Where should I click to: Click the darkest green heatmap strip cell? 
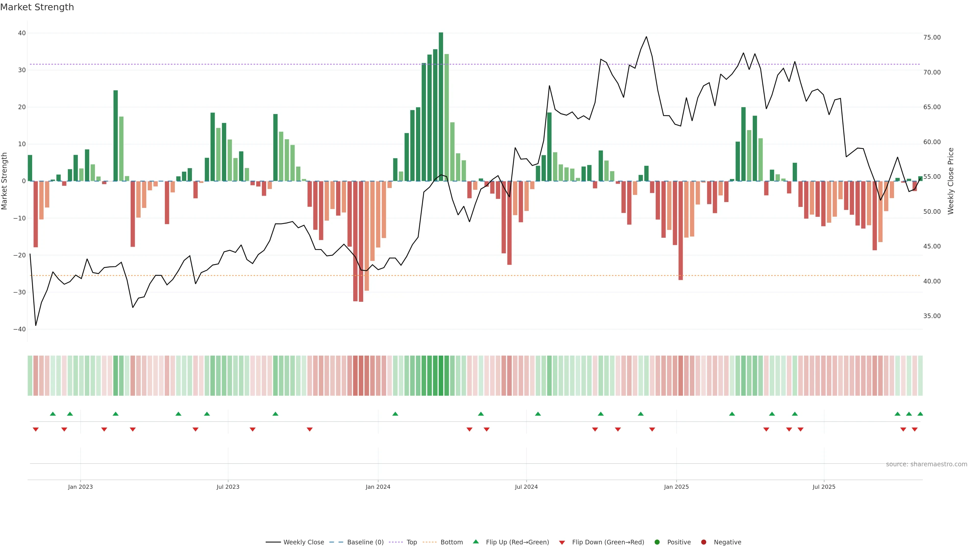(441, 375)
